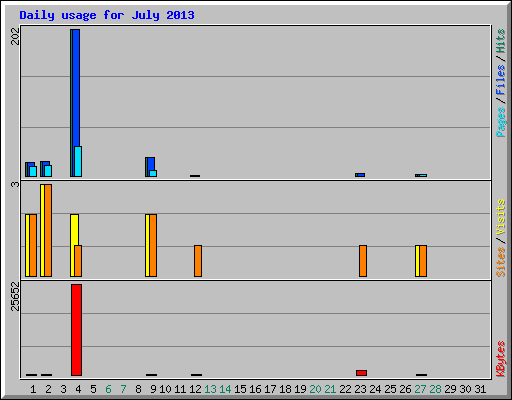Viewport: 512px width, 400px height.
Task: Click the 202 axis maximum label
Action: [x=15, y=36]
